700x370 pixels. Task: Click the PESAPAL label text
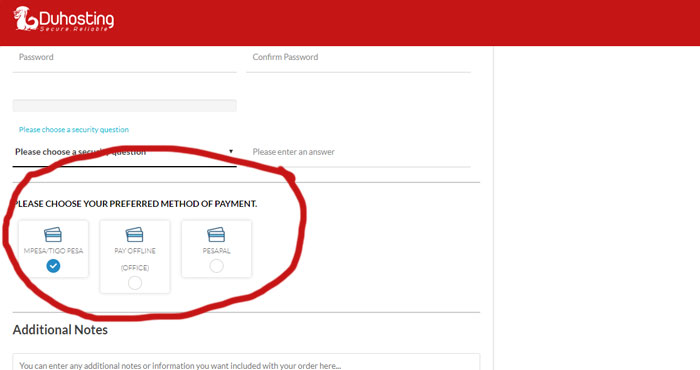217,251
